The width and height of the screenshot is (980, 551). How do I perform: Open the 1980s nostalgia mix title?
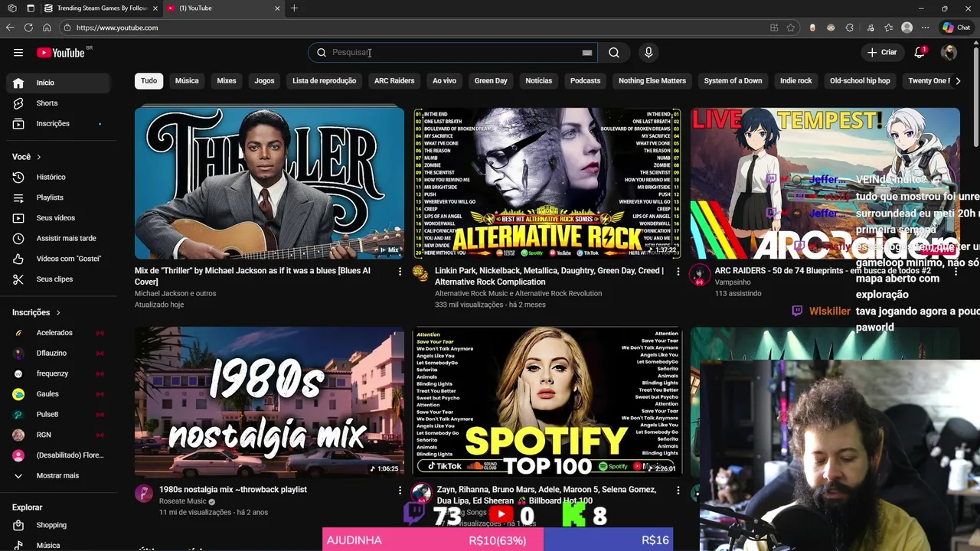[233, 490]
